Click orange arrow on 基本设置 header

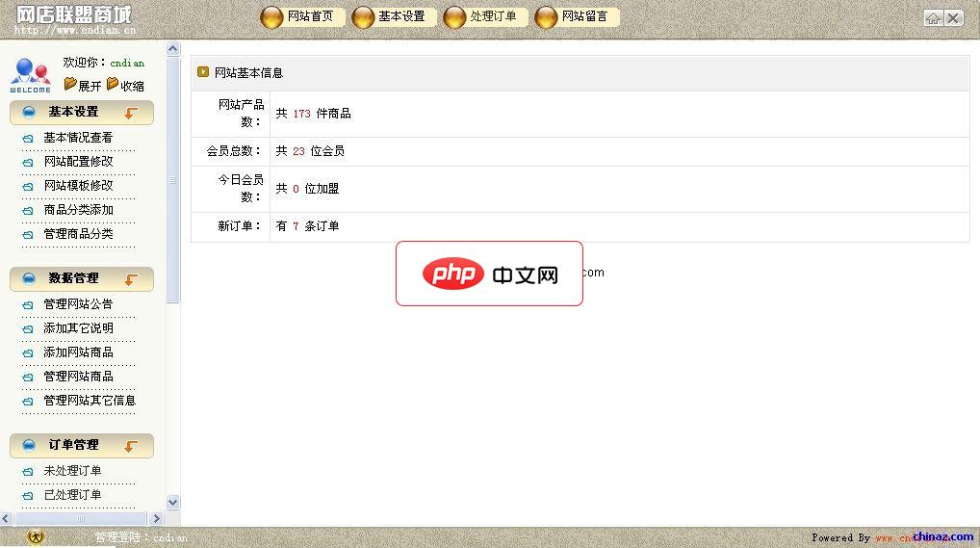(131, 114)
